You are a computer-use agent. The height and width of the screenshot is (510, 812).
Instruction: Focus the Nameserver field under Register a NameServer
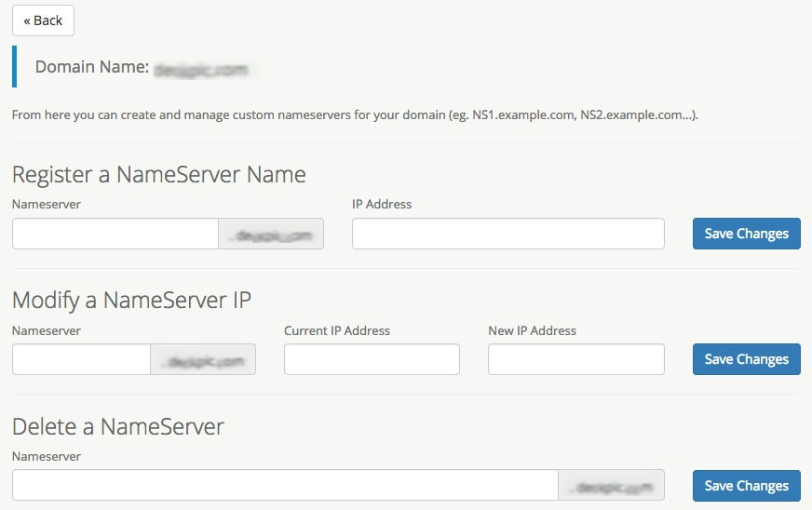point(115,234)
